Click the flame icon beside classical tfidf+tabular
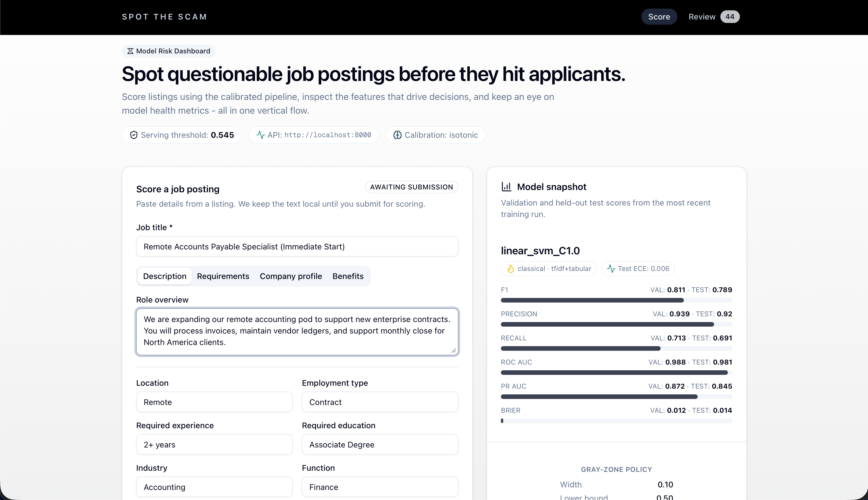Image resolution: width=868 pixels, height=500 pixels. [x=511, y=269]
